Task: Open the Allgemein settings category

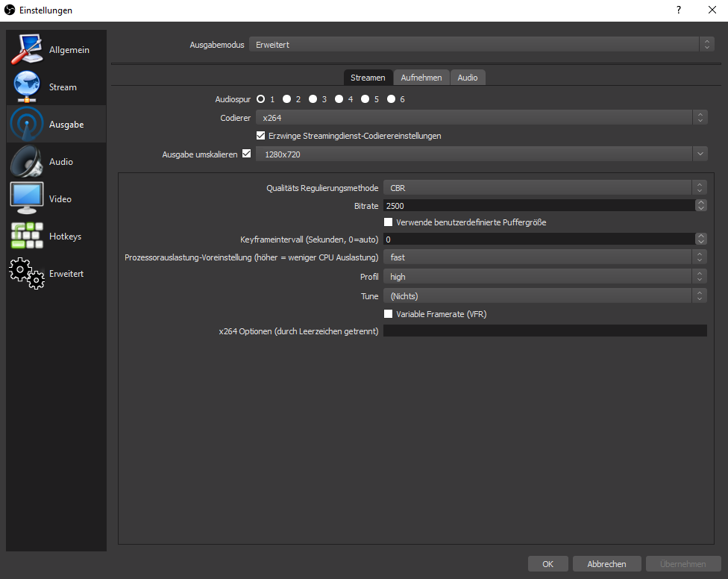Action: pyautogui.click(x=56, y=49)
